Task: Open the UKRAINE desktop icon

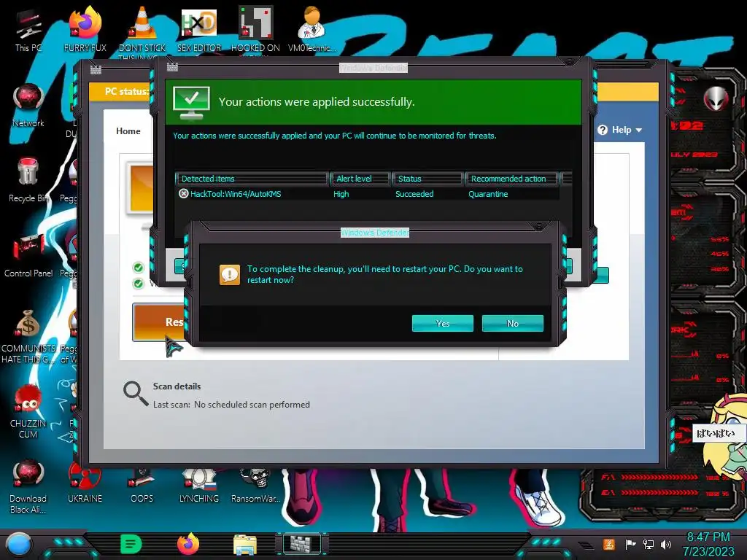Action: [x=85, y=482]
